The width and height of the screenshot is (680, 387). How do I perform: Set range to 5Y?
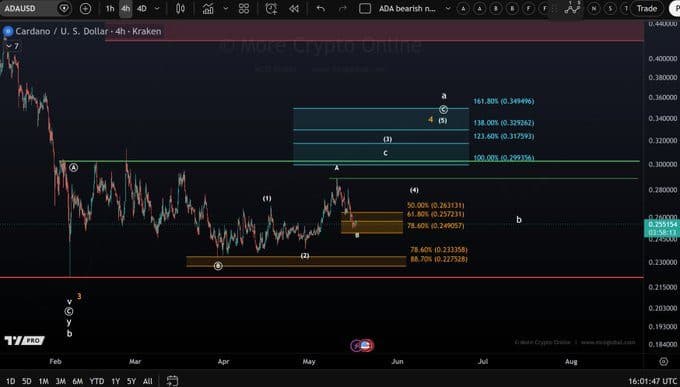coord(131,381)
